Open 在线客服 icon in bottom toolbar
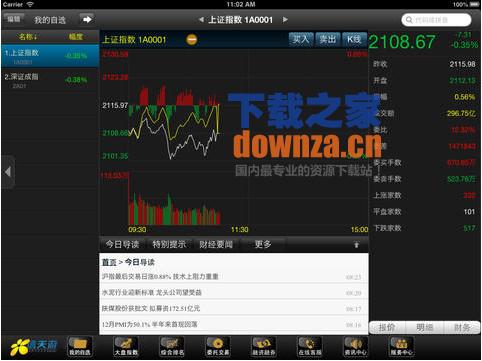Image resolution: width=482 pixels, height=361 pixels. click(310, 347)
